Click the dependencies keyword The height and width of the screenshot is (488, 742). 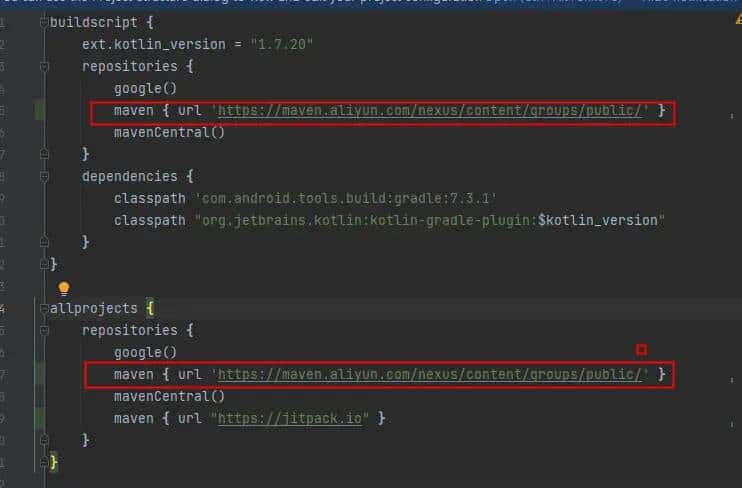[x=130, y=177]
